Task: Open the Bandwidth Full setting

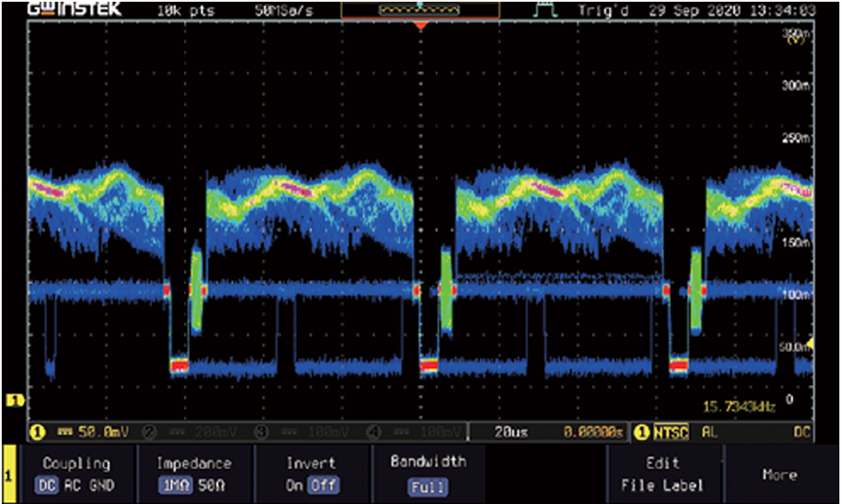Action: coord(427,487)
